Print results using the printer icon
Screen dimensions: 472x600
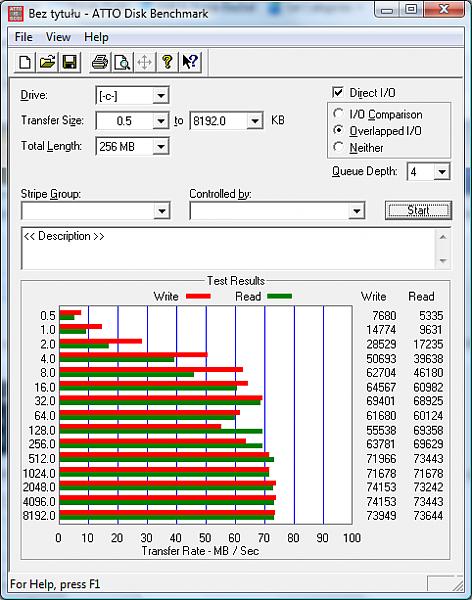(100, 62)
